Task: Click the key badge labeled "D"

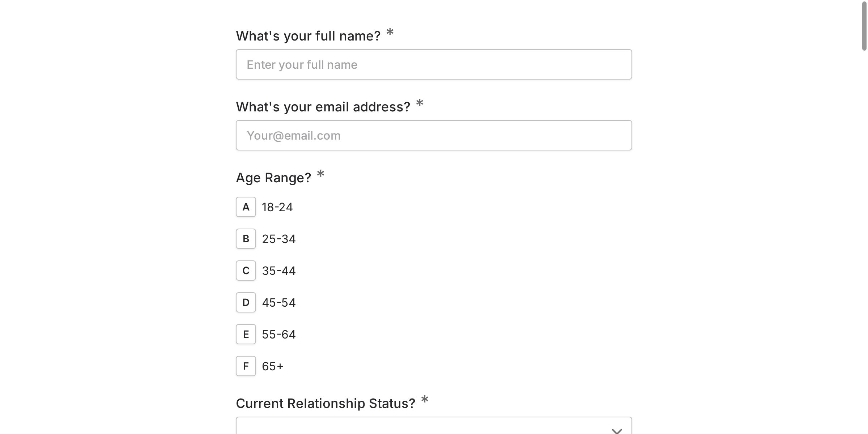Action: click(246, 302)
